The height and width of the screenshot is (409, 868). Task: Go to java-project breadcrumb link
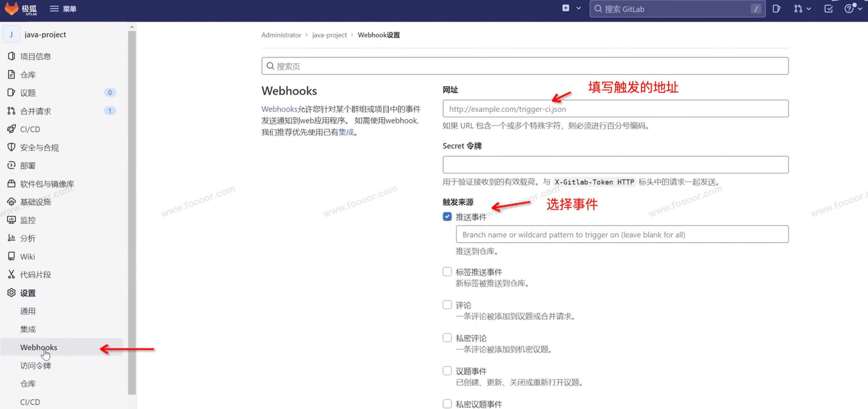pyautogui.click(x=329, y=35)
